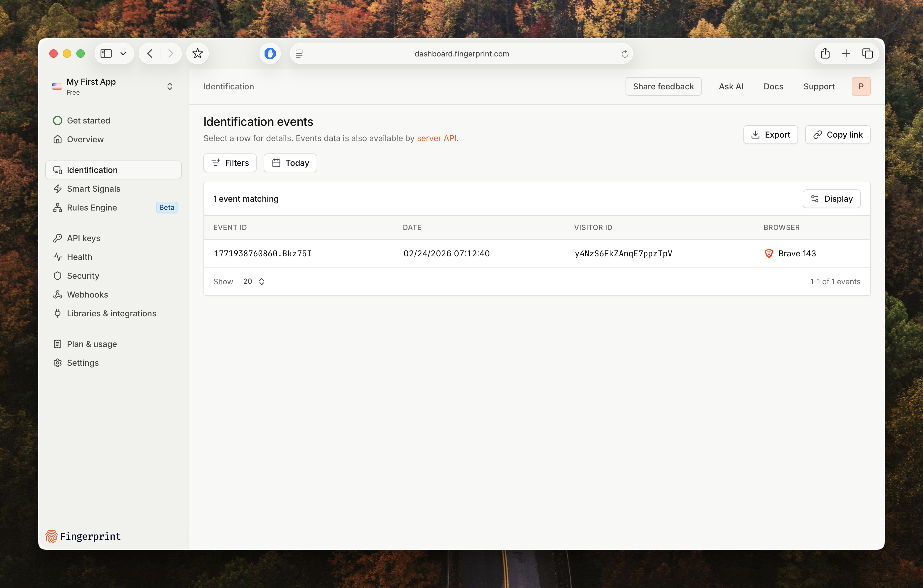Open the Today date range picker
The width and height of the screenshot is (923, 588).
(290, 163)
